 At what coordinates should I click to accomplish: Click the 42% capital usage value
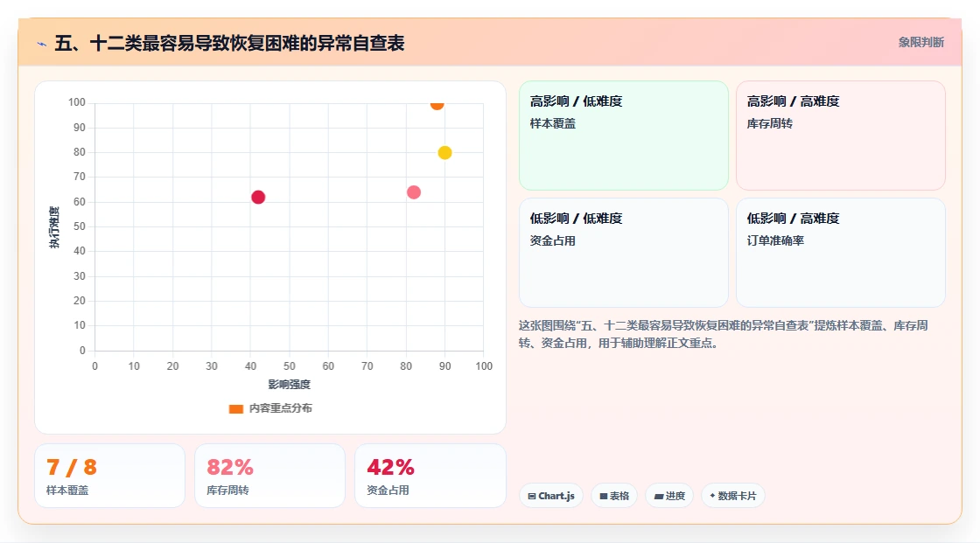390,468
